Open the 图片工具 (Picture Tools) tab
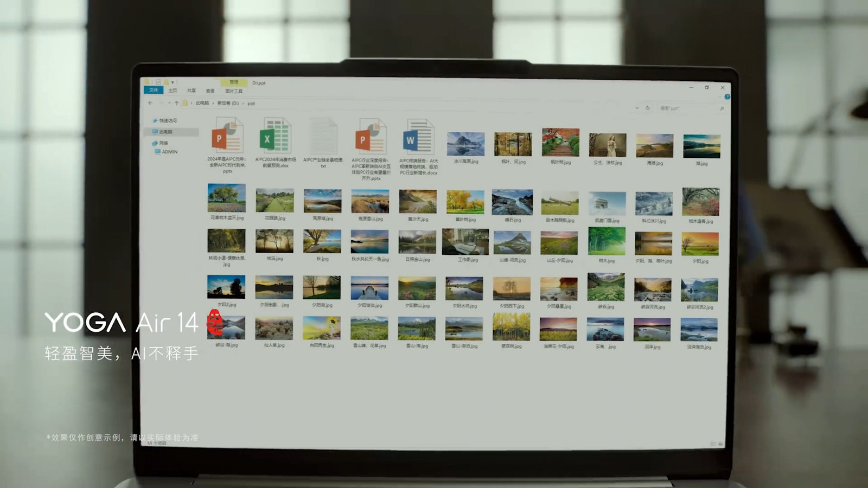The width and height of the screenshot is (868, 488). pos(234,91)
